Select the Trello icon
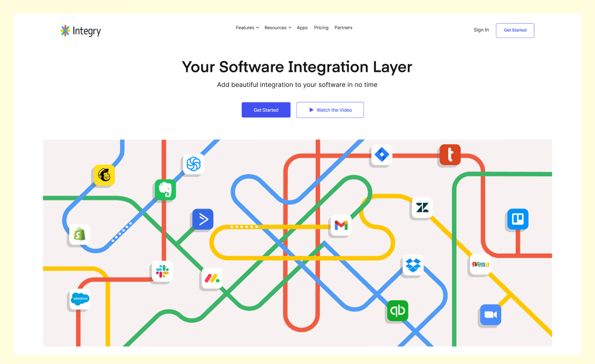This screenshot has width=595, height=364. (518, 219)
